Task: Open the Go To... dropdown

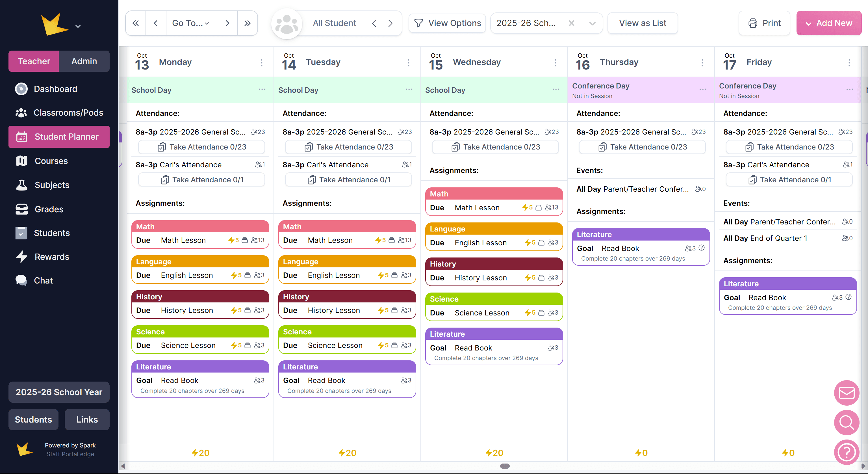Action: [191, 23]
